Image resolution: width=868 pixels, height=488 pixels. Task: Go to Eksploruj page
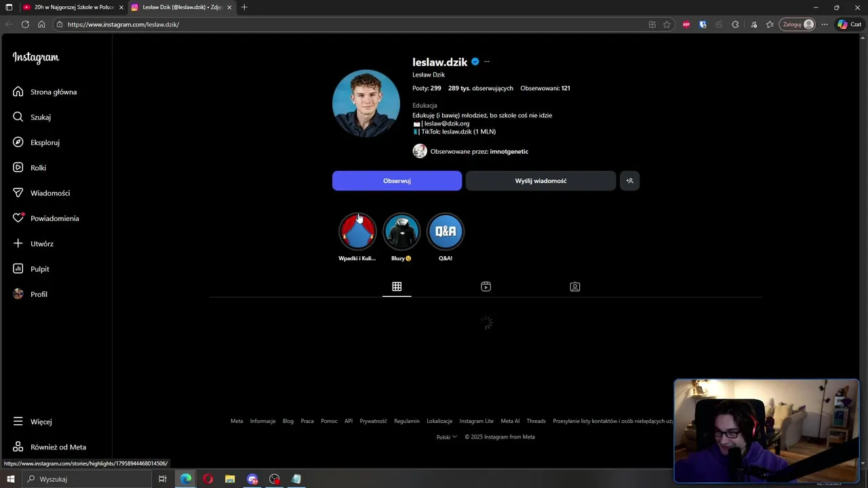(36, 142)
